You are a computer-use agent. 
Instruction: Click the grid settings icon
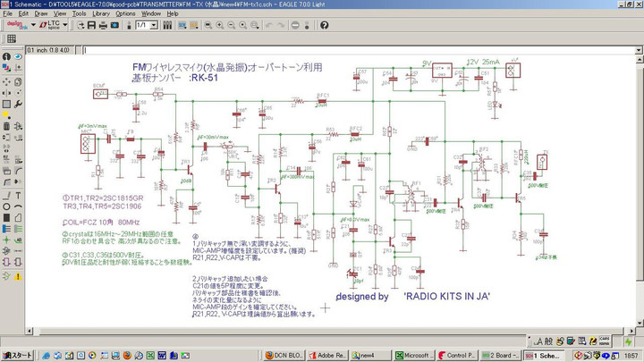(12, 39)
